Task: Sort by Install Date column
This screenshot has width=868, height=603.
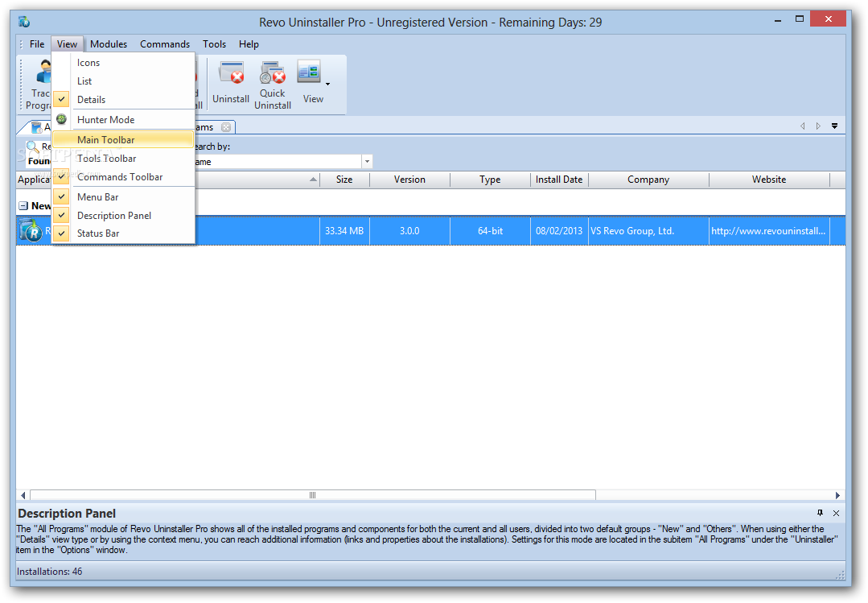Action: [559, 180]
